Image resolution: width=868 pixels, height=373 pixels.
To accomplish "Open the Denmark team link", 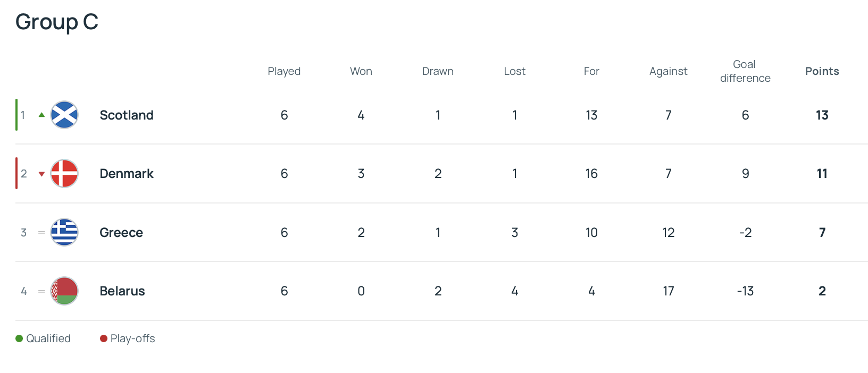I will pyautogui.click(x=127, y=173).
